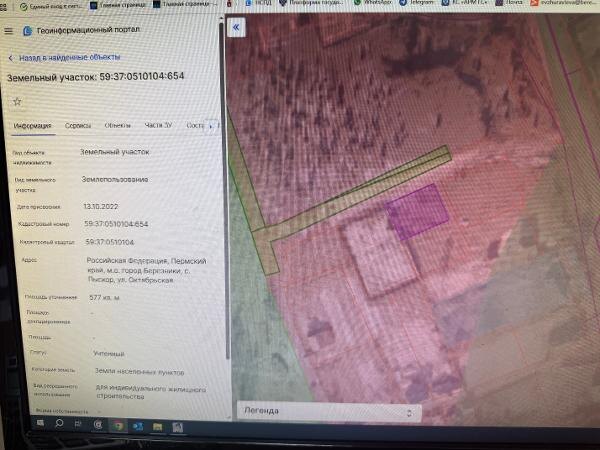Open the last pinned app in the taskbar
Screen dimensions: 600x450
[x=177, y=427]
